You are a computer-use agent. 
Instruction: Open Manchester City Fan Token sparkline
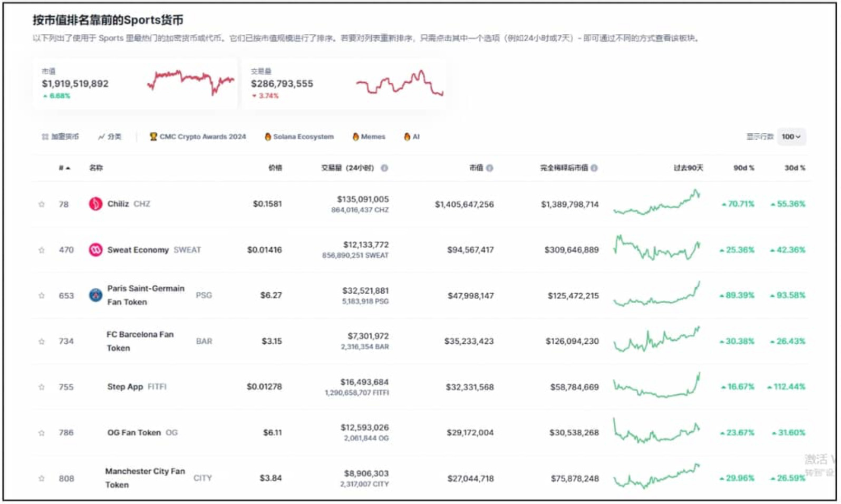click(x=656, y=476)
